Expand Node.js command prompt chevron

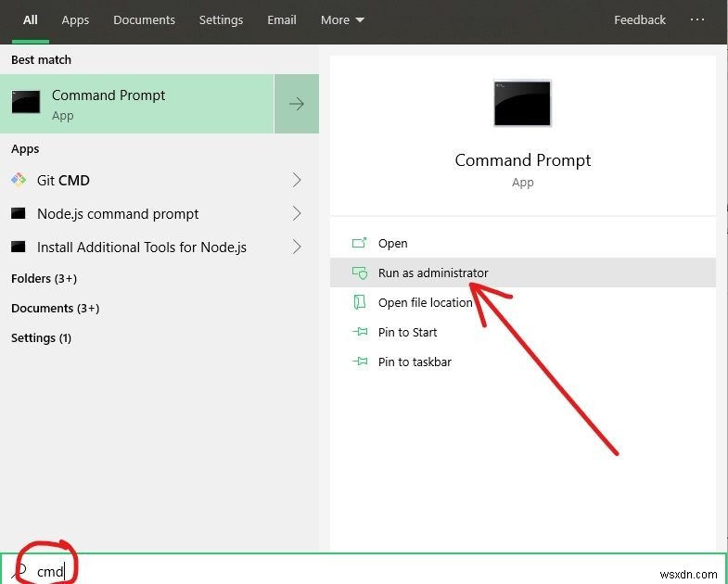tap(297, 213)
